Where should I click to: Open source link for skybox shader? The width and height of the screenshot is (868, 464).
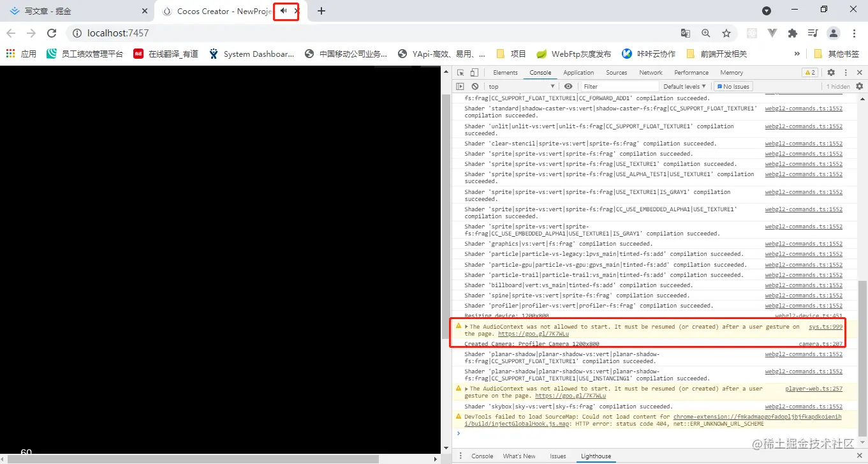pos(804,407)
